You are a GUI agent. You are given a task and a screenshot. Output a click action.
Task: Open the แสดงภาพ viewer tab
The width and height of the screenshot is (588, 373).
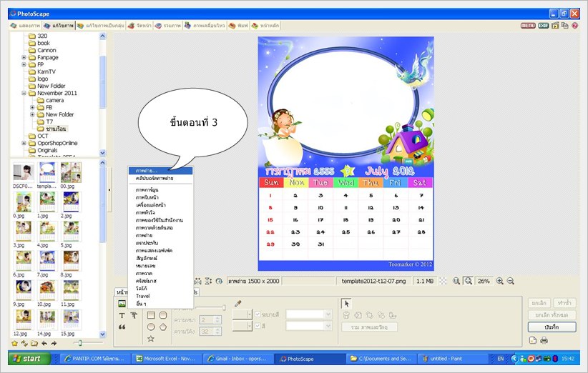(x=25, y=26)
